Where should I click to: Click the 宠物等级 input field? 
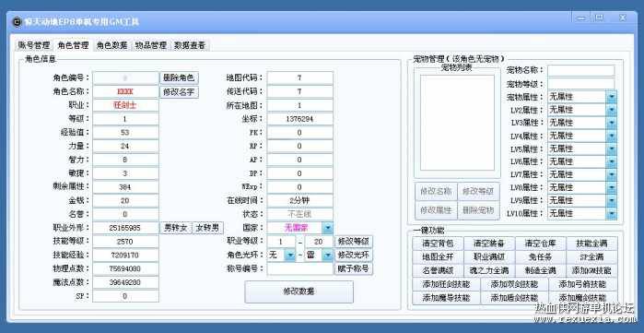pyautogui.click(x=581, y=84)
